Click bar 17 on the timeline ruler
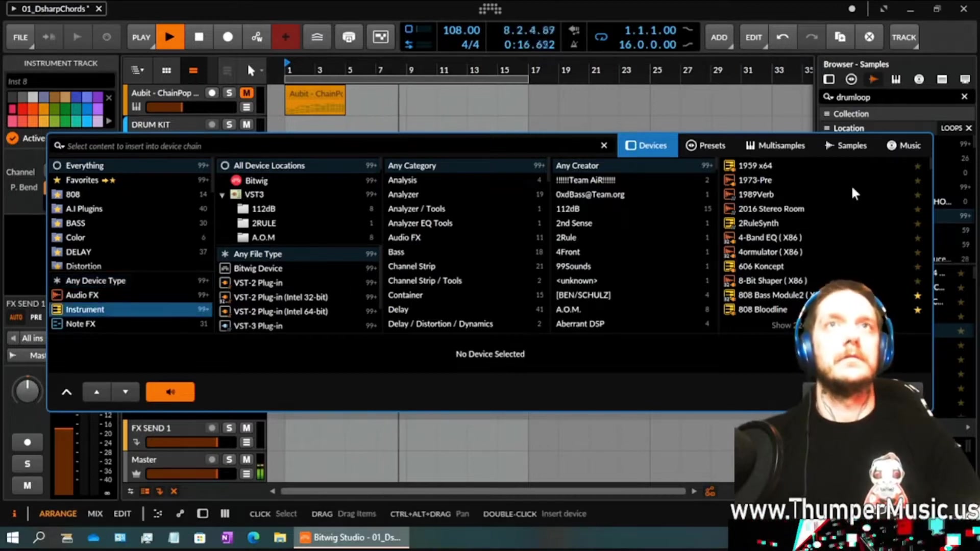This screenshot has width=980, height=551. 535,70
